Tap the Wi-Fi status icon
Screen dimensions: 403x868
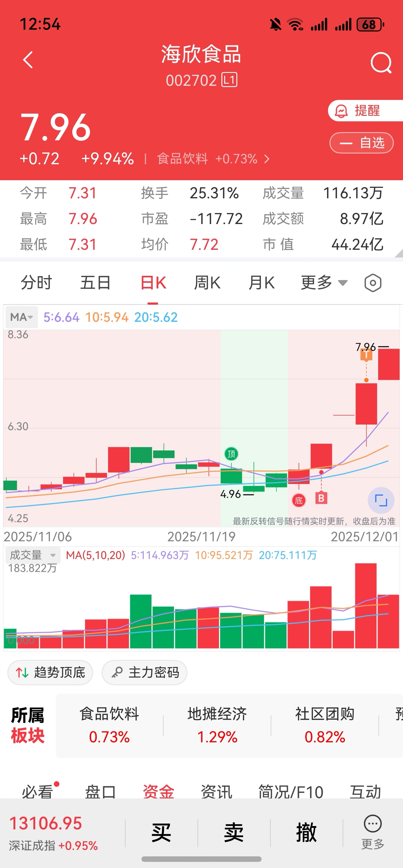click(x=295, y=25)
